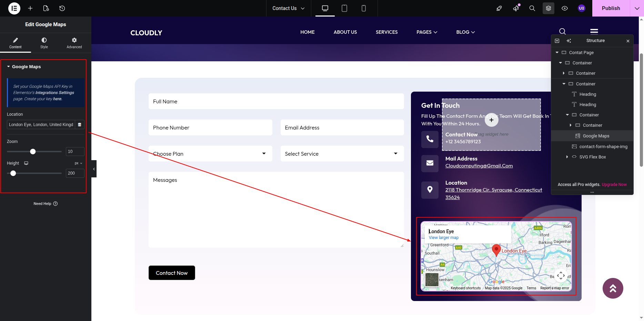Click the Publish button
The width and height of the screenshot is (644, 321).
pyautogui.click(x=611, y=8)
